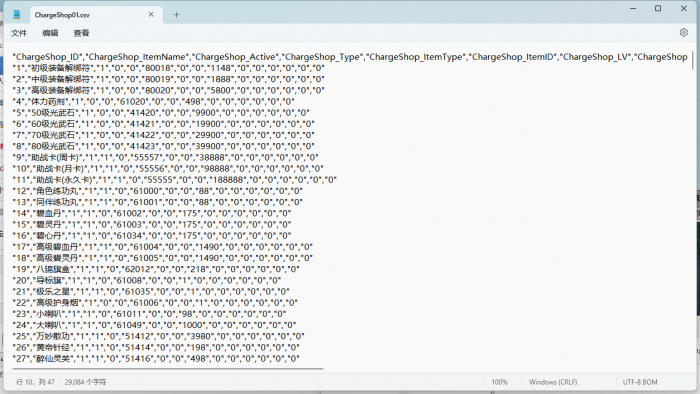Click row 2 中级装备解绑符
The height and width of the screenshot is (394, 700).
click(168, 79)
